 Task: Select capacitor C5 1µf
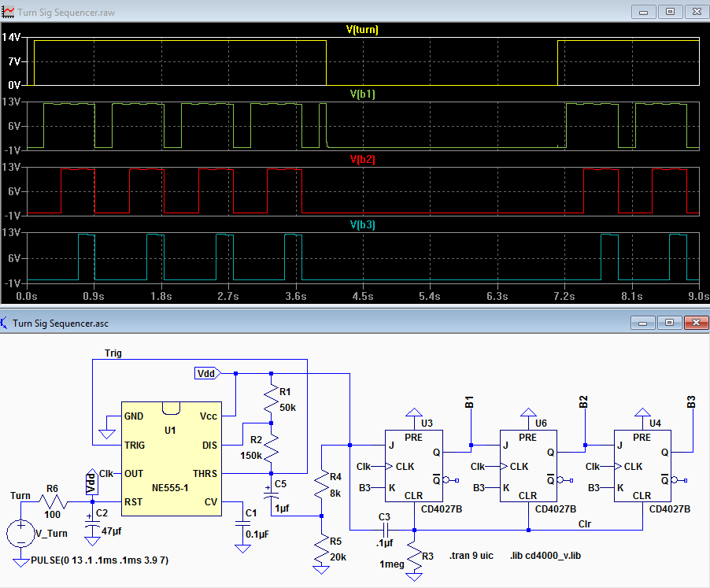coord(272,494)
